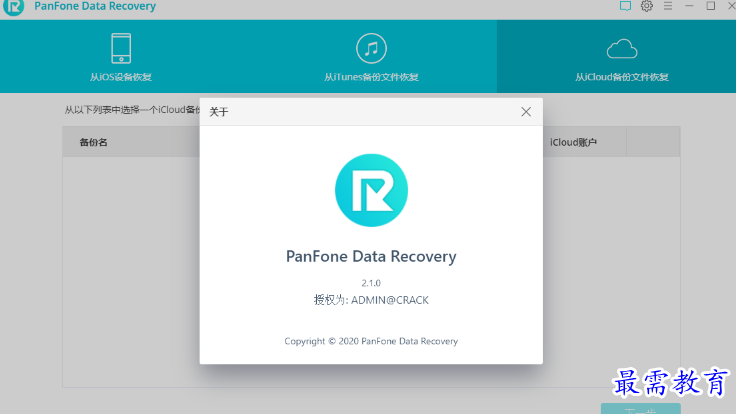Click the version number 2.1.0

371,283
